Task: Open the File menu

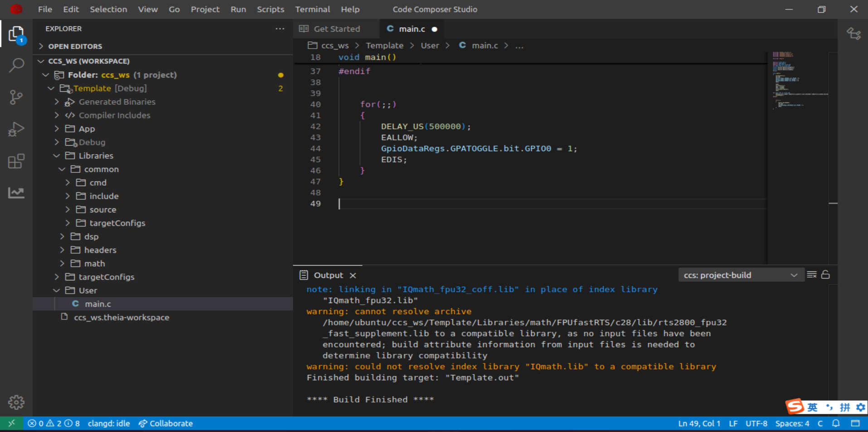Action: pyautogui.click(x=45, y=9)
